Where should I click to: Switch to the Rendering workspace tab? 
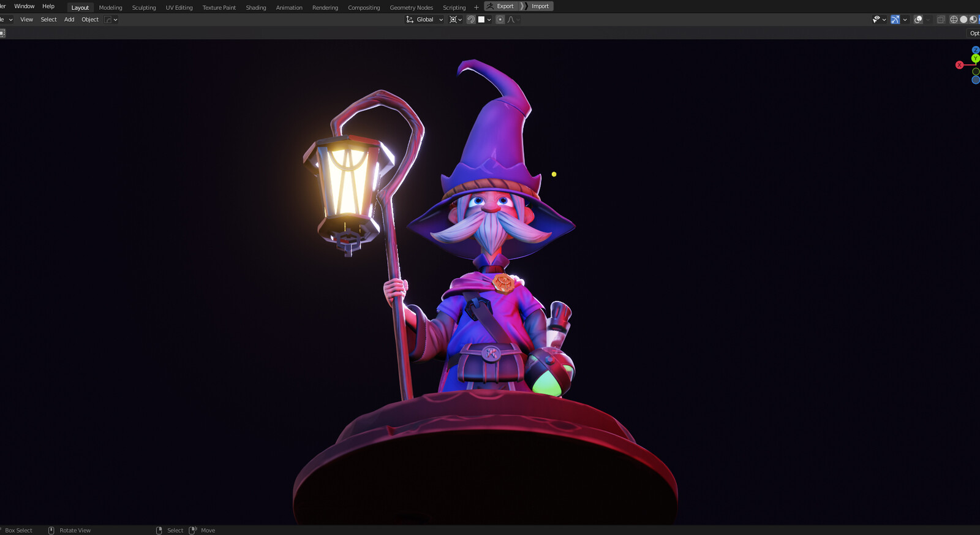tap(325, 7)
